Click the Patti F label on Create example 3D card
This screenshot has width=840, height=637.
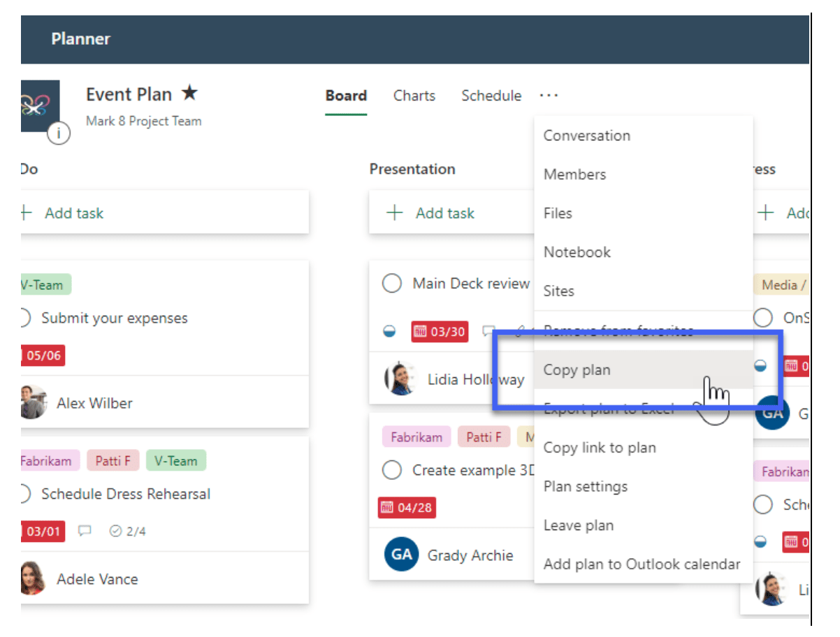coord(484,437)
